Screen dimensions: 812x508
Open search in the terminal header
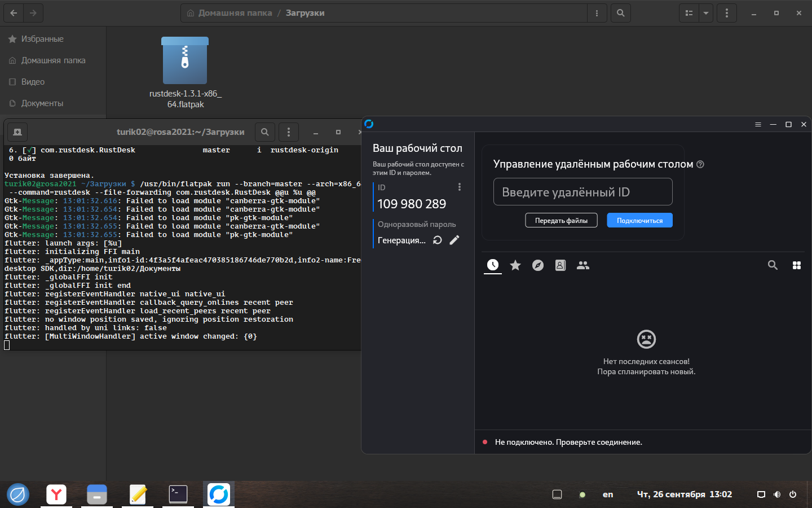(x=265, y=132)
